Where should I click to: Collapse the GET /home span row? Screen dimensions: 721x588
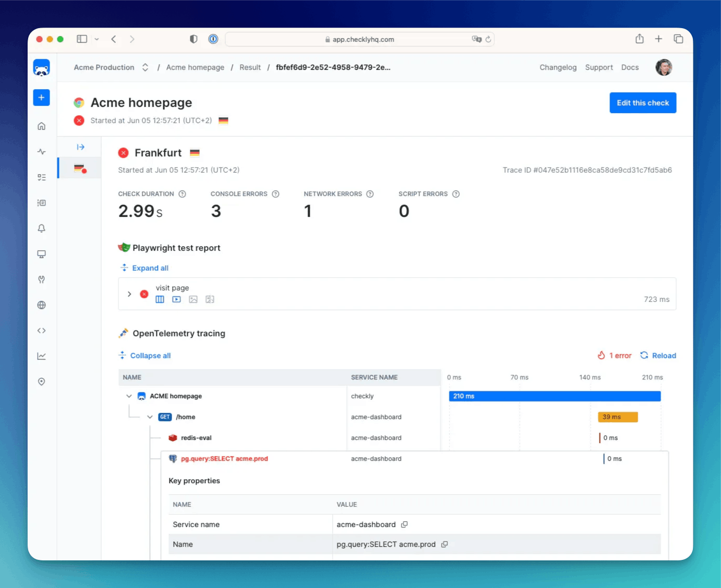(x=150, y=417)
